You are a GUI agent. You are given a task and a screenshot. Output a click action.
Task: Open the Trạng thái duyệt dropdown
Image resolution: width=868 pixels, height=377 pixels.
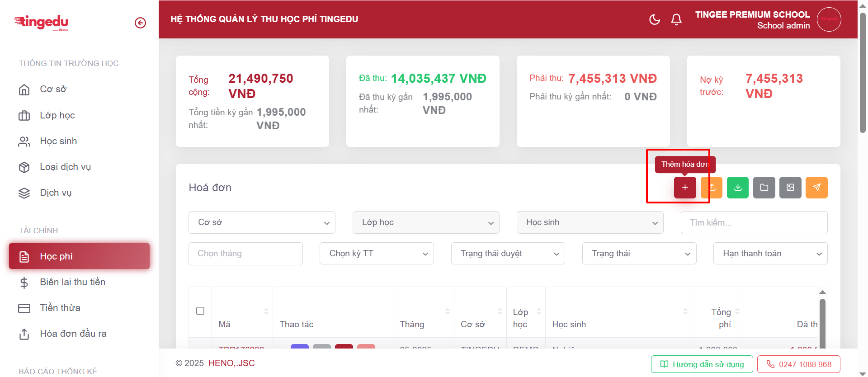(508, 254)
